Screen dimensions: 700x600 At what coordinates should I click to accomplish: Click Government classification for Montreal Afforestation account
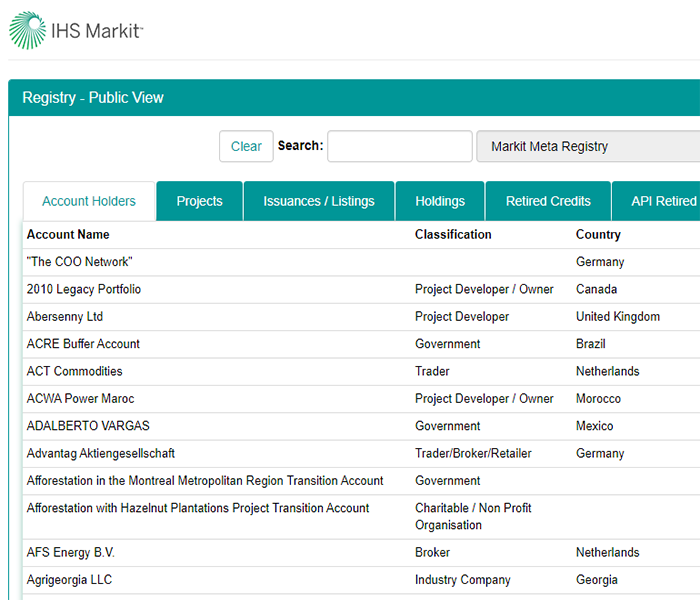point(447,480)
